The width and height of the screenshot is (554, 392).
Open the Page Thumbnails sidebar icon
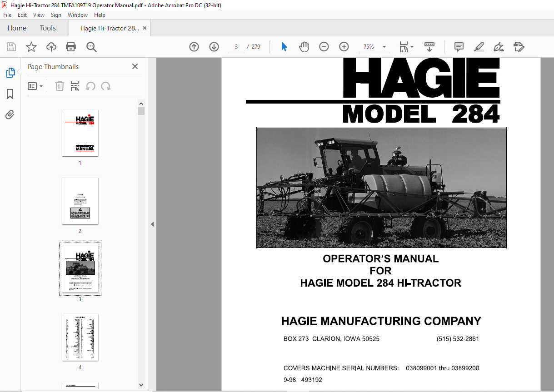10,73
